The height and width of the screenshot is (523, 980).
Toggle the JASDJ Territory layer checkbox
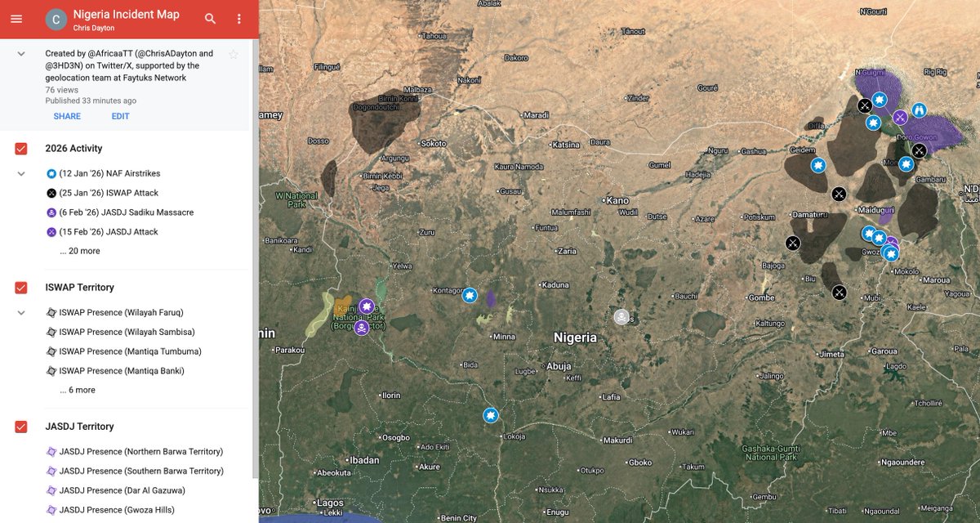21,427
